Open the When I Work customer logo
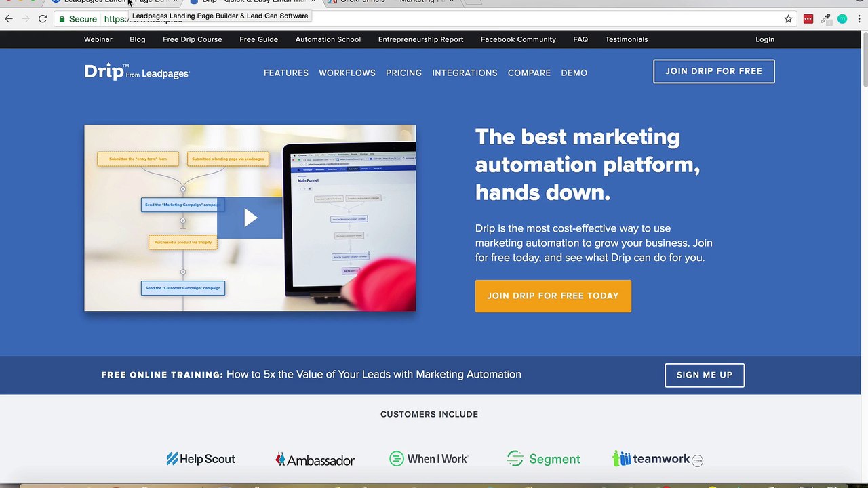Screen dimensions: 868x488 point(429,459)
